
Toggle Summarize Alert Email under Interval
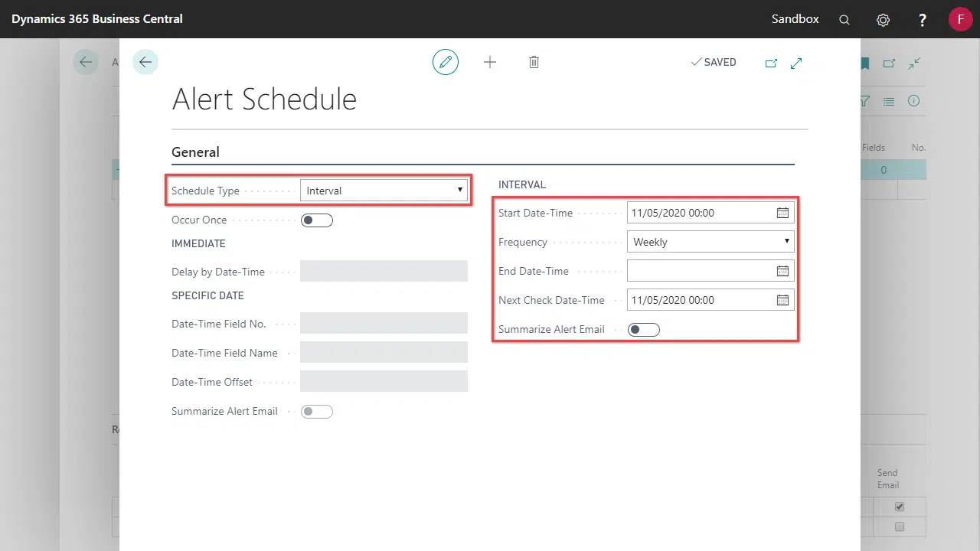pyautogui.click(x=643, y=330)
